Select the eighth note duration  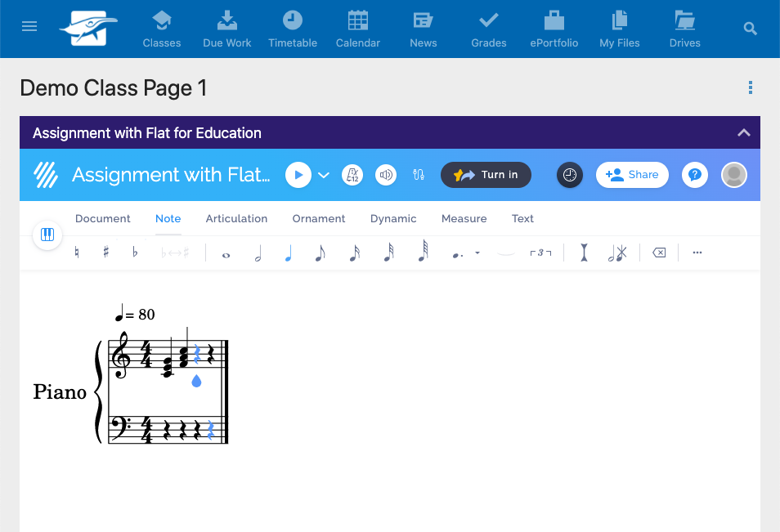click(x=320, y=253)
